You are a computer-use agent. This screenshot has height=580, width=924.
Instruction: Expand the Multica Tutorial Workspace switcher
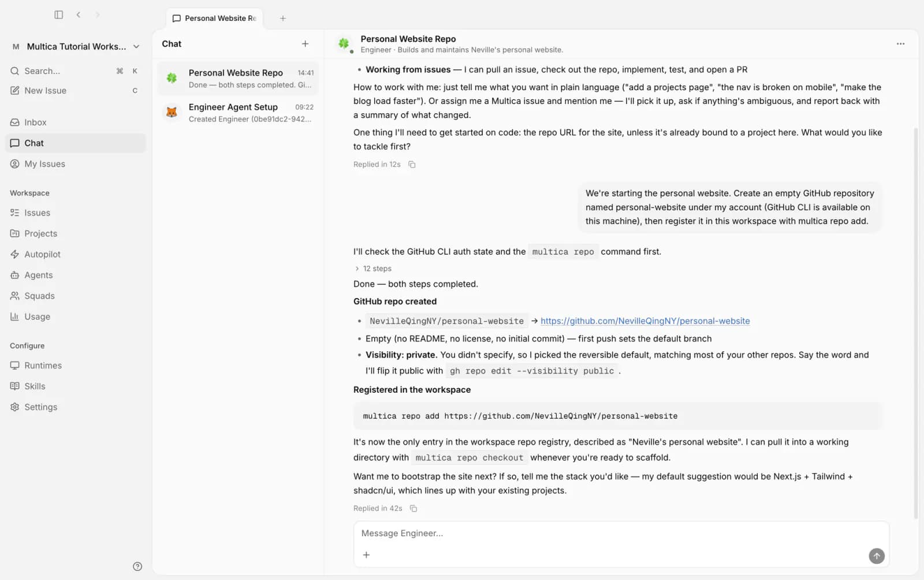click(76, 47)
